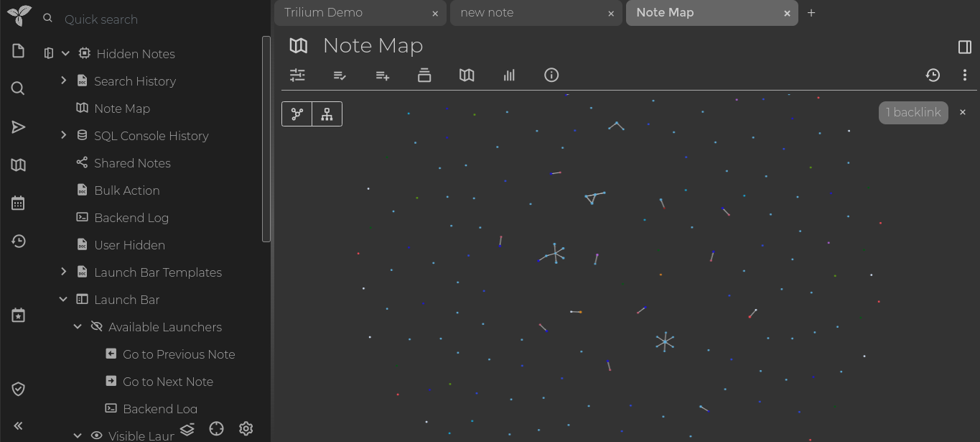Click the 1 backlink button
The width and height of the screenshot is (980, 442).
pyautogui.click(x=913, y=112)
